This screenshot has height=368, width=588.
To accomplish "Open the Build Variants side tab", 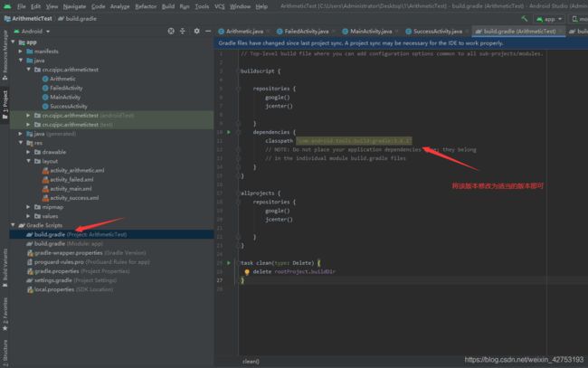I will [5, 268].
